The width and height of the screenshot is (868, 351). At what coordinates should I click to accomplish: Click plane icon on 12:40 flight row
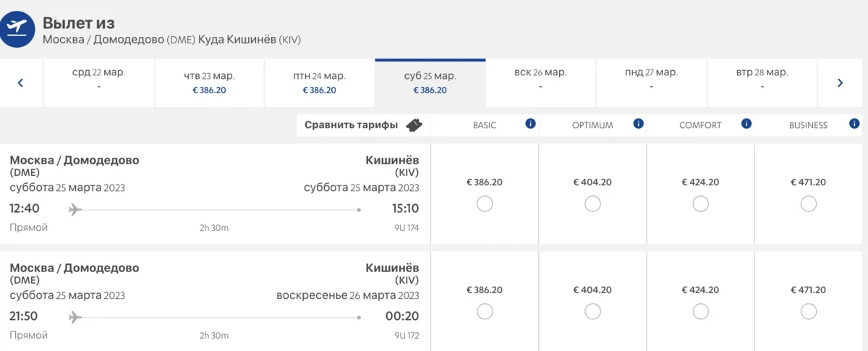75,210
